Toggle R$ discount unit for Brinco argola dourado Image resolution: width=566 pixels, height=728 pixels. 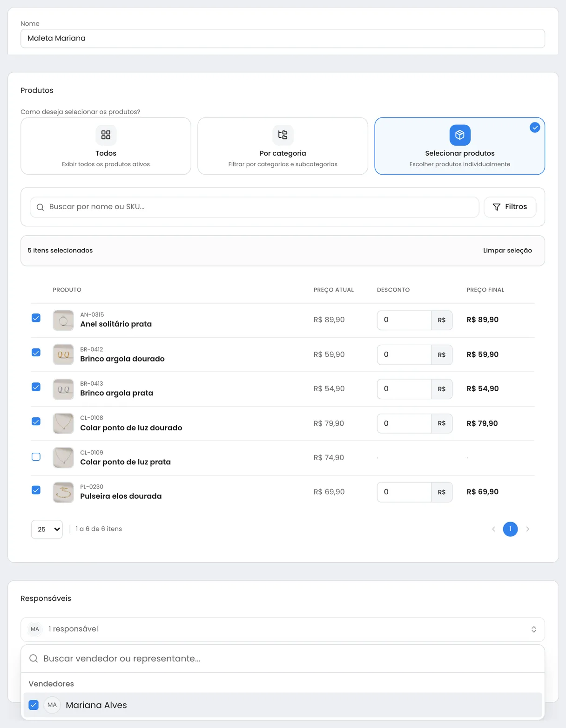442,355
